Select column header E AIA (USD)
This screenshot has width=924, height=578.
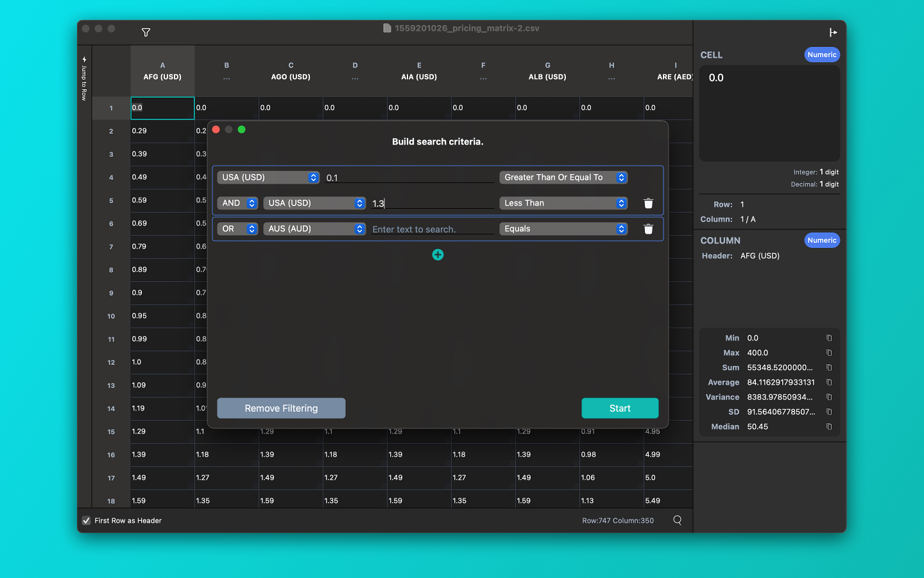click(419, 71)
